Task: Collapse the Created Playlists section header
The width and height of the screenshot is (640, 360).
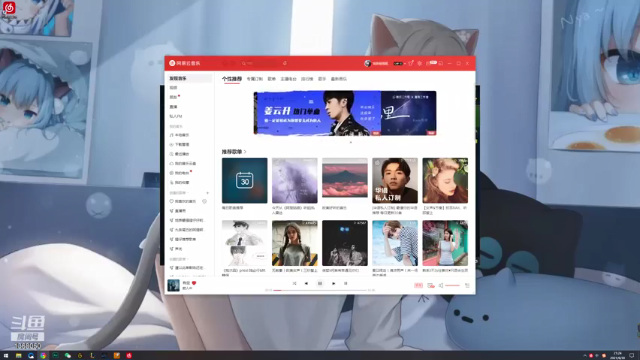Action: click(x=178, y=193)
